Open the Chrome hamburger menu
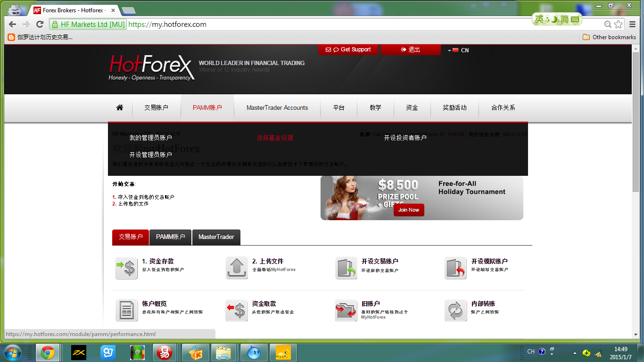Viewport: 644px width, 362px height. click(x=633, y=25)
